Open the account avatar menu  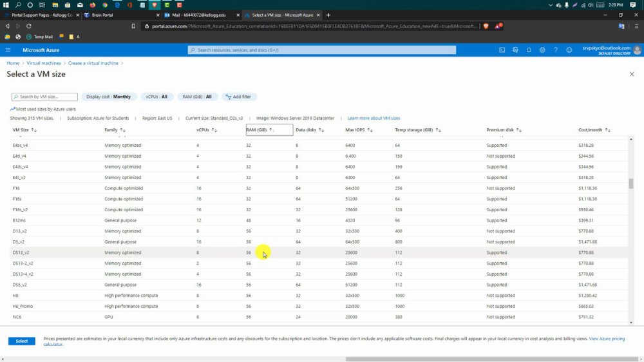click(x=637, y=50)
